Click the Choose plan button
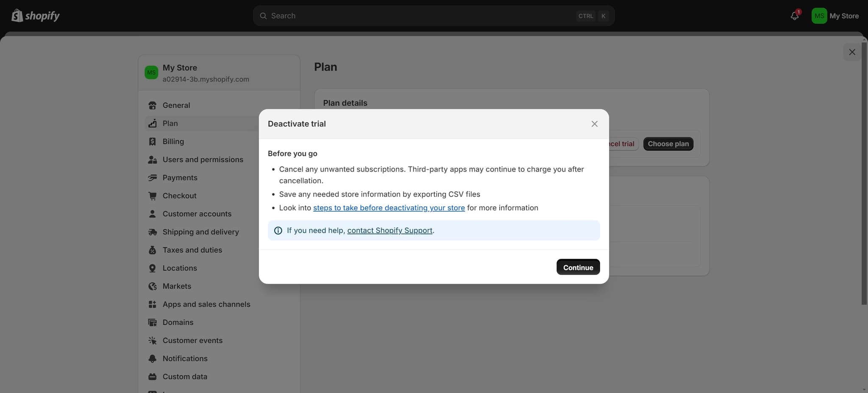 (668, 144)
